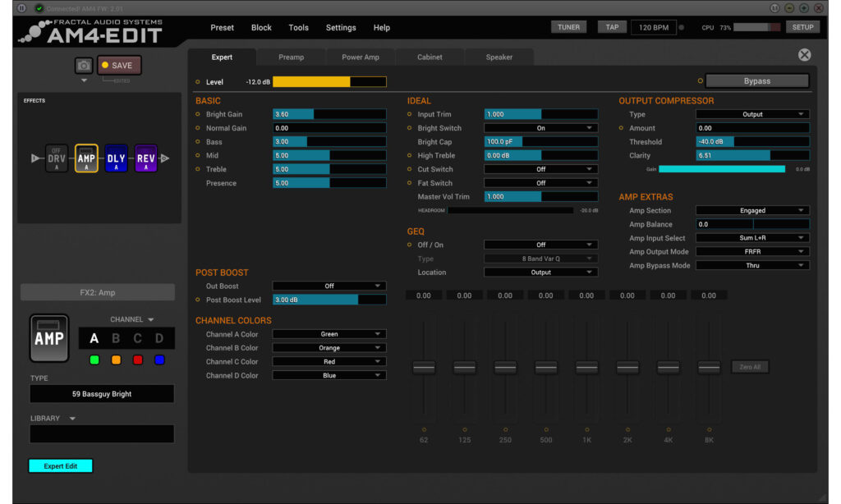Click the 120 BPM tempo field
This screenshot has width=841, height=504.
(x=653, y=27)
